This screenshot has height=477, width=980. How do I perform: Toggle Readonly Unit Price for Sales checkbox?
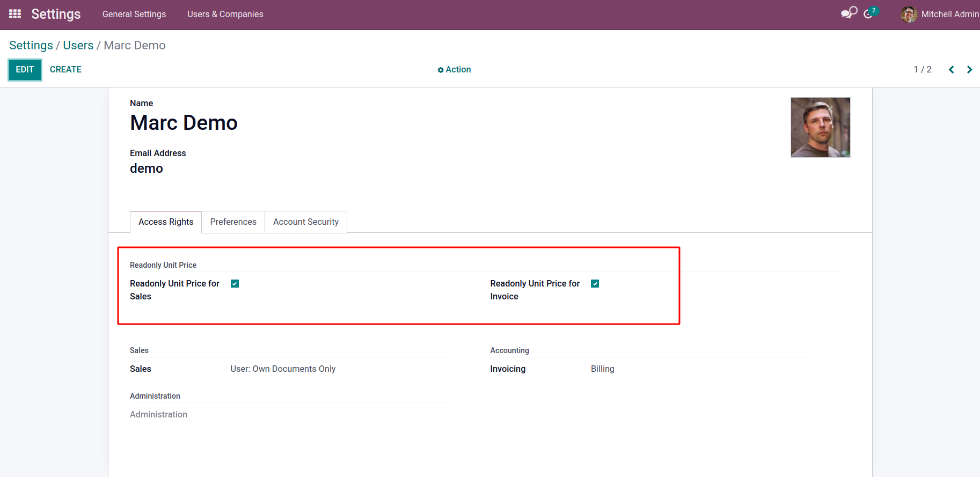tap(235, 284)
